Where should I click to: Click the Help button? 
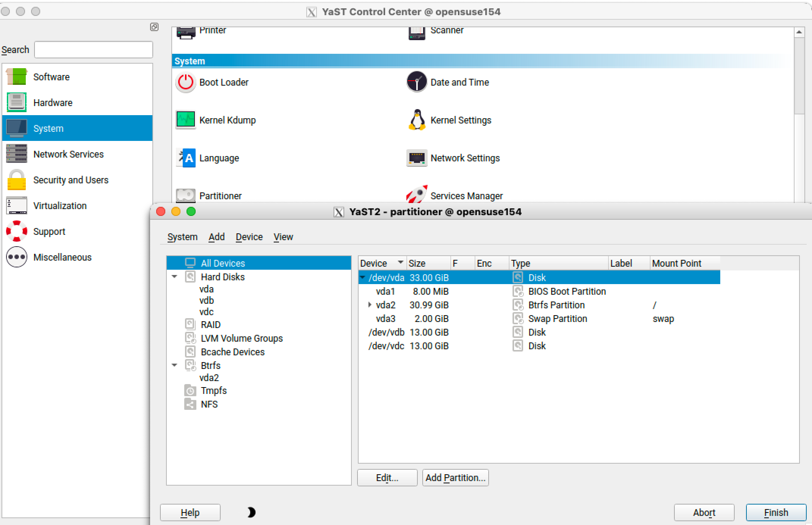190,512
